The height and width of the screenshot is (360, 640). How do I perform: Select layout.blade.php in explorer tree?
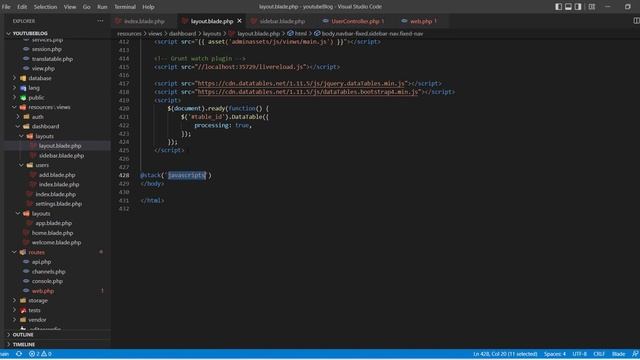(x=60, y=146)
